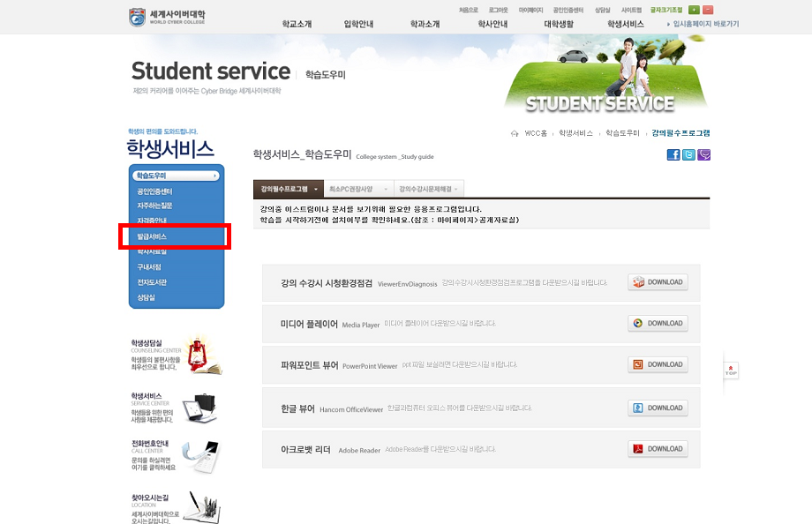Open 입학안내 main menu

tap(359, 25)
